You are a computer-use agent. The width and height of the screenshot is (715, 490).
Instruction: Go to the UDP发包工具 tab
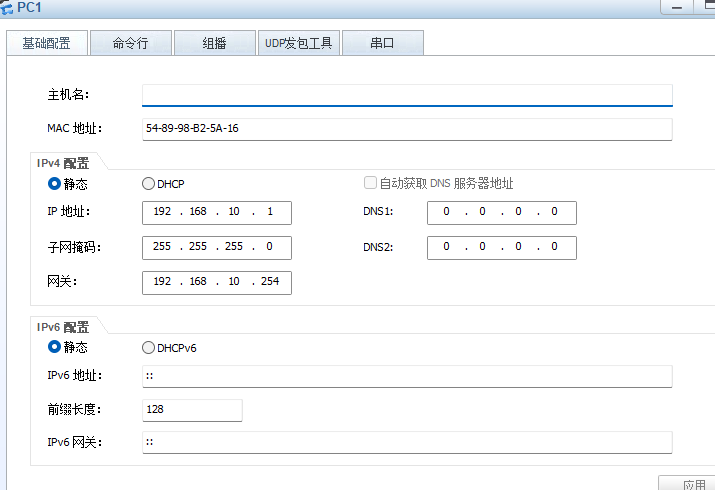click(x=298, y=43)
